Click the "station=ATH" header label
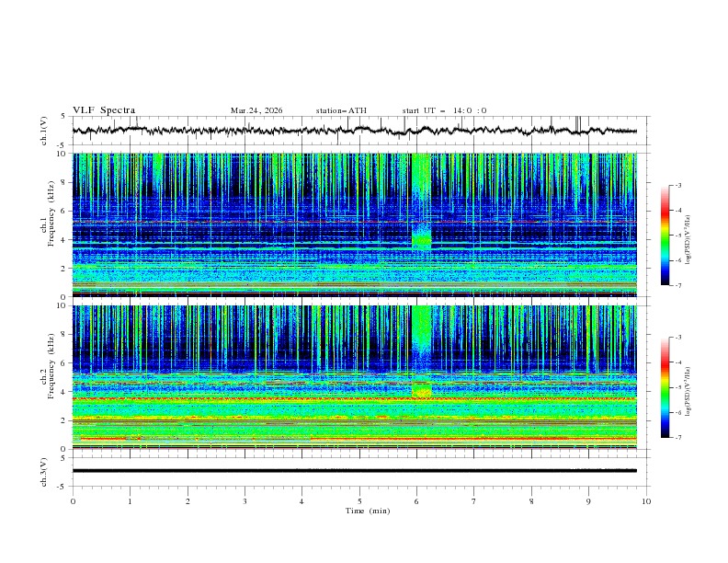The width and height of the screenshot is (728, 563). [341, 110]
